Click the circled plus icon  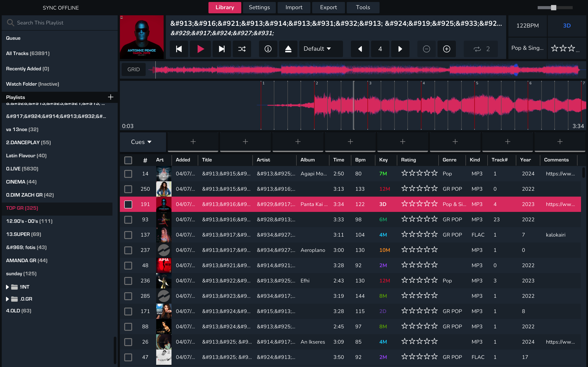[x=447, y=49]
